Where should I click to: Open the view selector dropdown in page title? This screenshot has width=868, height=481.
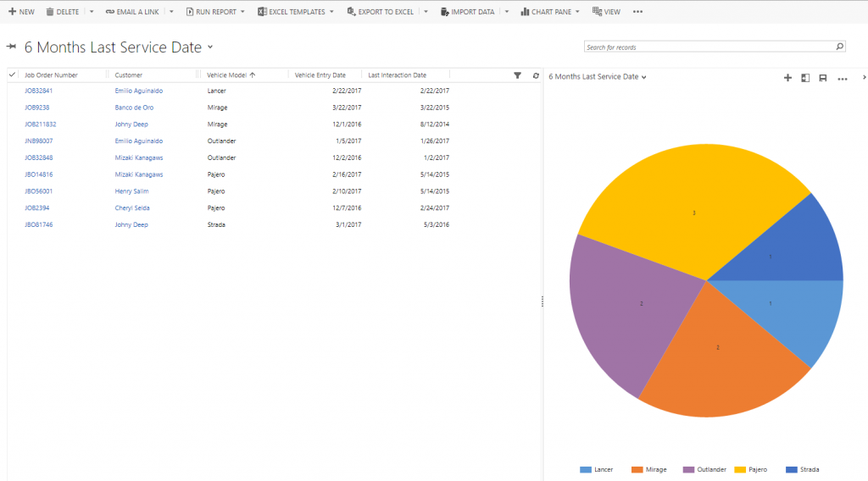(x=210, y=47)
